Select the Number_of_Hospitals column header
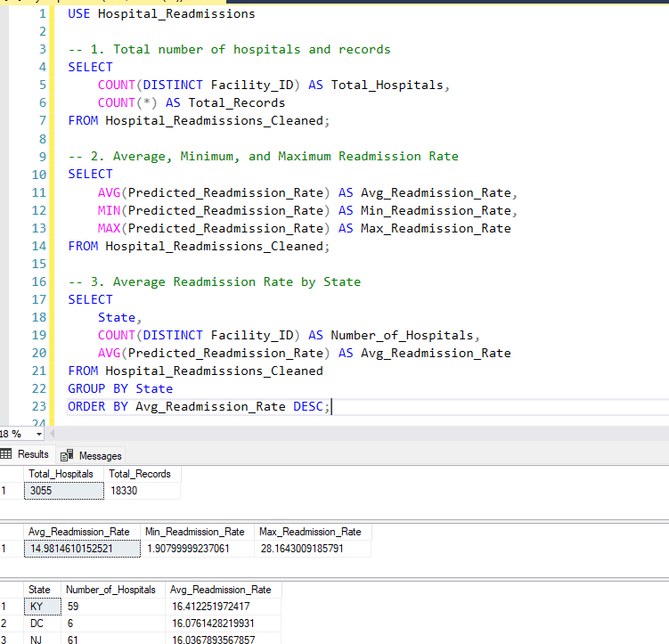Screen dimensions: 669x644 pos(113,590)
